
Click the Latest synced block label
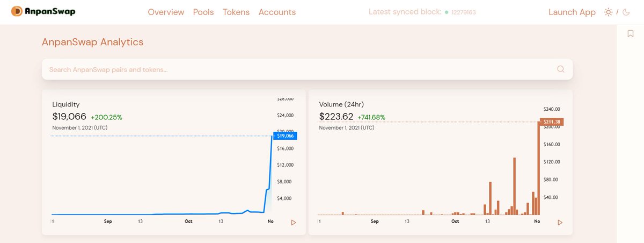pyautogui.click(x=405, y=12)
